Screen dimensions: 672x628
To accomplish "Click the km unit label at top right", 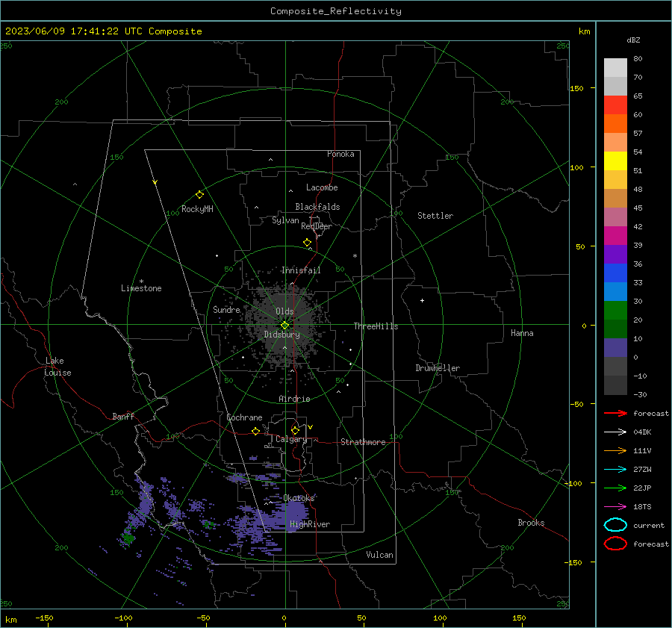I will coord(584,31).
